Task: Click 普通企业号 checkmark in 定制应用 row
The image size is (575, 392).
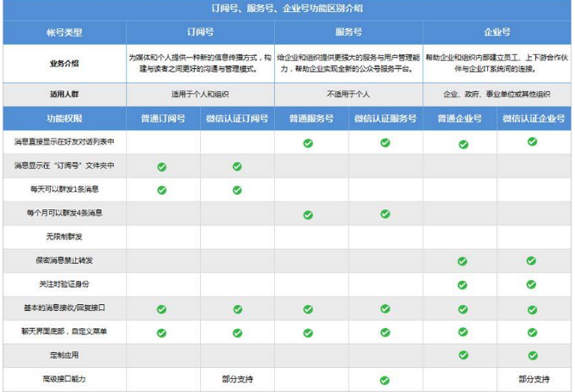Action: pos(464,355)
